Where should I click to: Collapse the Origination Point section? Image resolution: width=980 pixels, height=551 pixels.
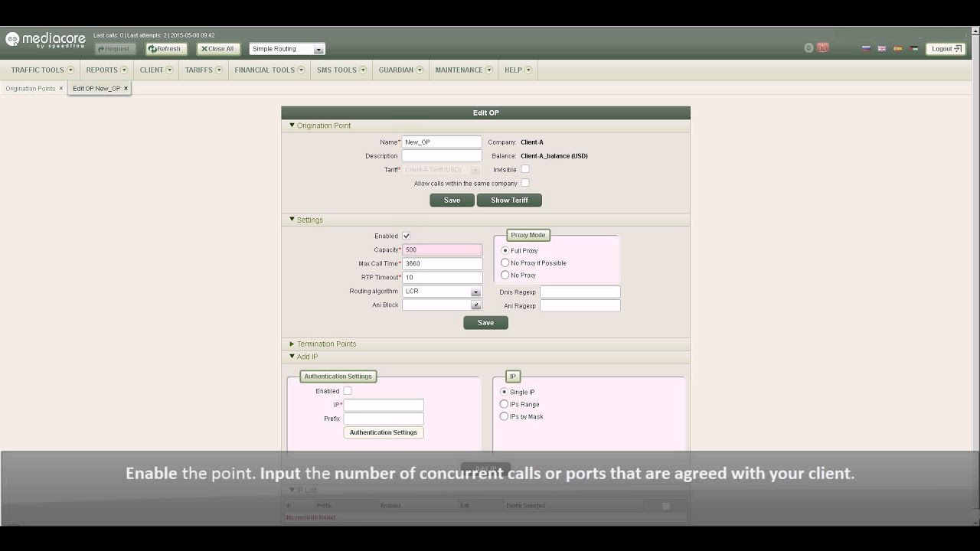[485, 126]
